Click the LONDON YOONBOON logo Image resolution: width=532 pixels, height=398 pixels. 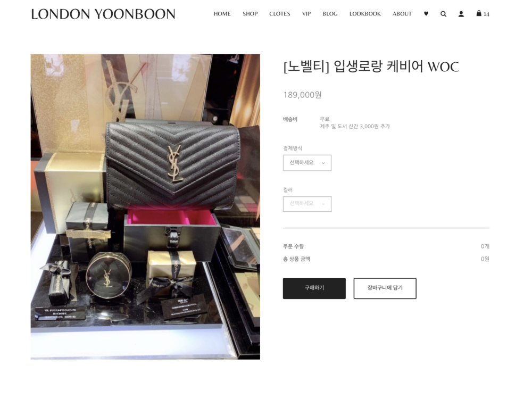[x=103, y=14]
